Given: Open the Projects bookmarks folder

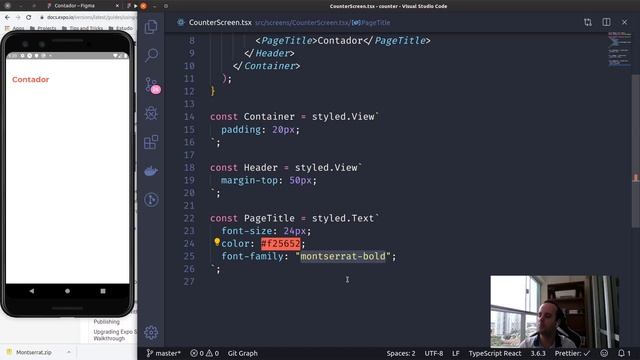Looking at the screenshot, I should pos(43,28).
